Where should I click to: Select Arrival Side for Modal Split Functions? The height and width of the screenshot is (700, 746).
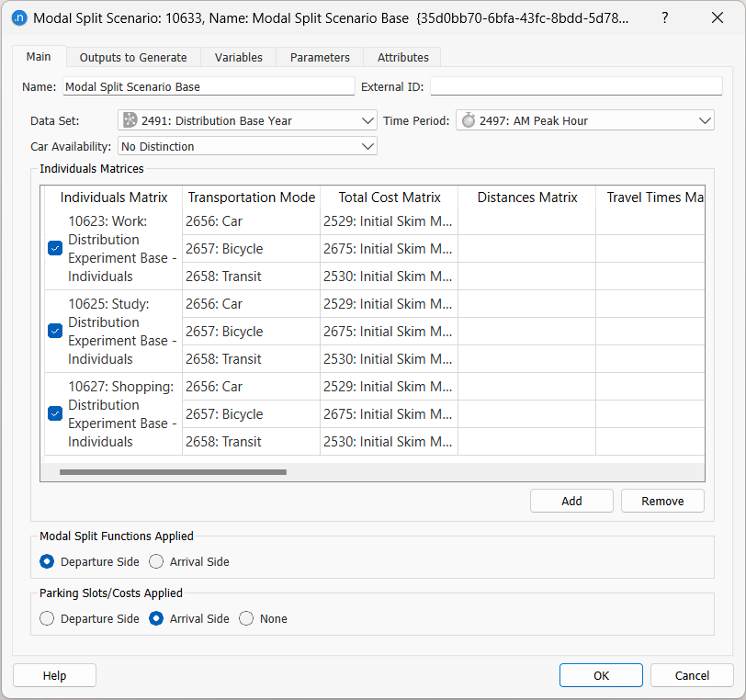click(156, 561)
